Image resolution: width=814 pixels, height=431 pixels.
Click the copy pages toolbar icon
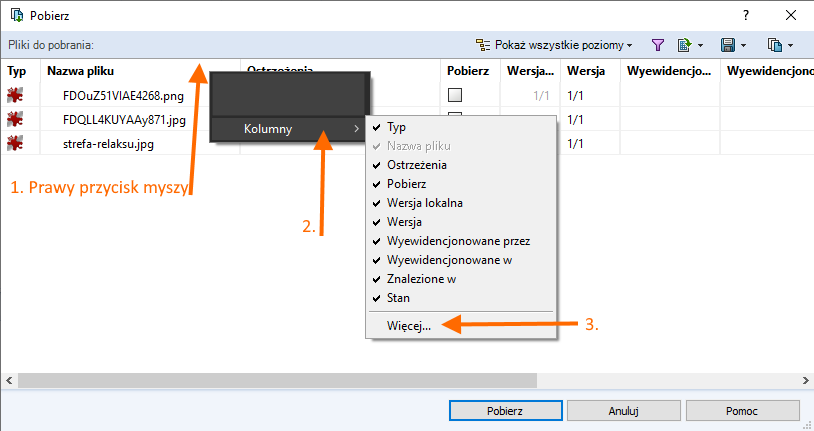point(773,45)
